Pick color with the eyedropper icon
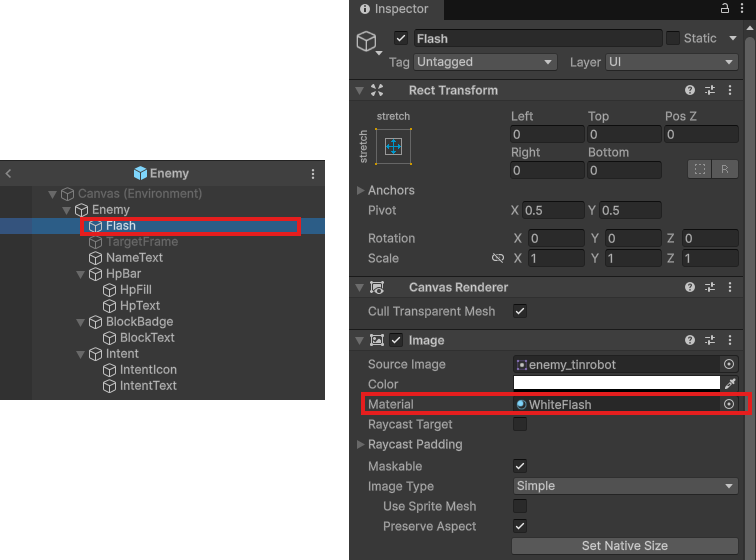This screenshot has width=756, height=560. [730, 384]
